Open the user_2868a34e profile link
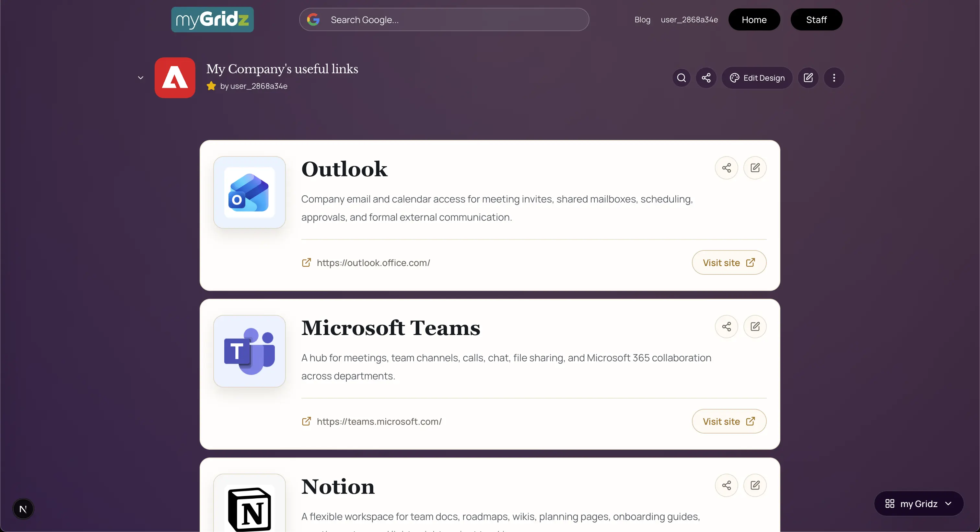This screenshot has height=532, width=980. [689, 19]
